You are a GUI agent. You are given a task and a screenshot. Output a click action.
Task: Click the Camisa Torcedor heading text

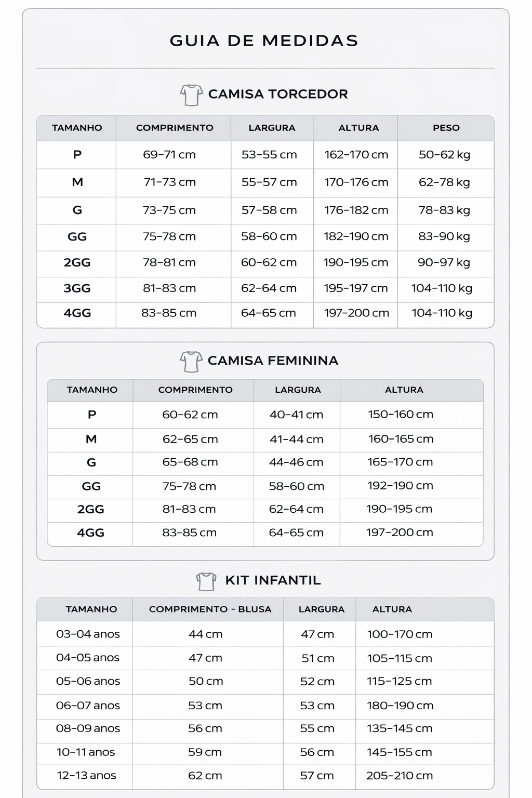click(278, 94)
